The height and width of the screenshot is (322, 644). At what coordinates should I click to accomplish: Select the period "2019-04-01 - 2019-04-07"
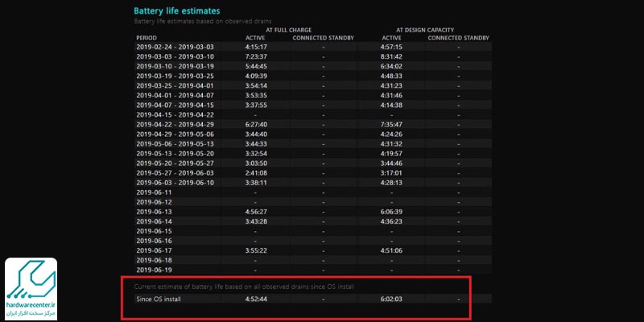pos(175,95)
